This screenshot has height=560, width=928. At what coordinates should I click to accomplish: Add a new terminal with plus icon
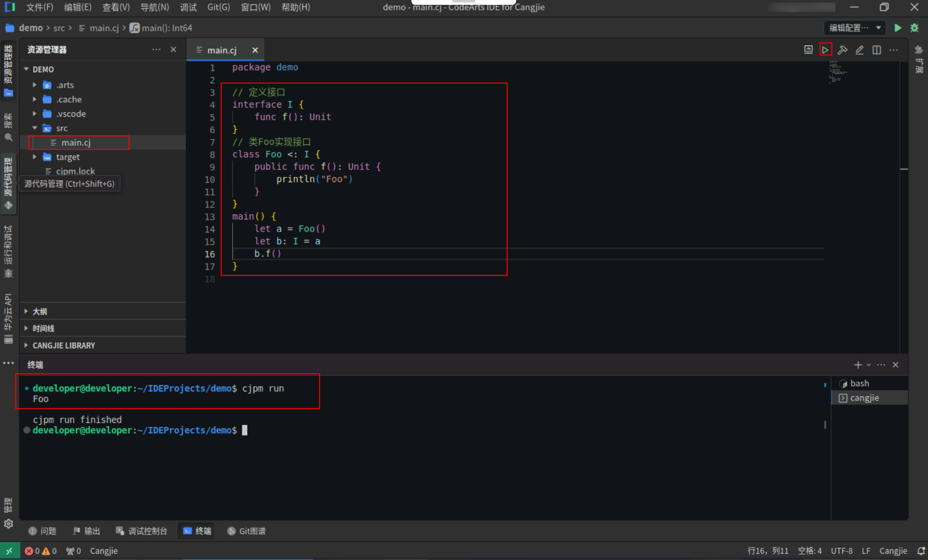pyautogui.click(x=858, y=365)
